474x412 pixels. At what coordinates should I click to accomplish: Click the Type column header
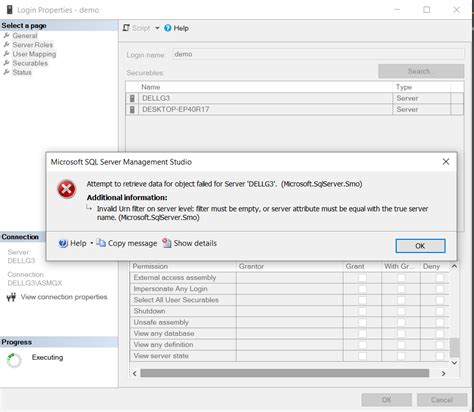422,87
